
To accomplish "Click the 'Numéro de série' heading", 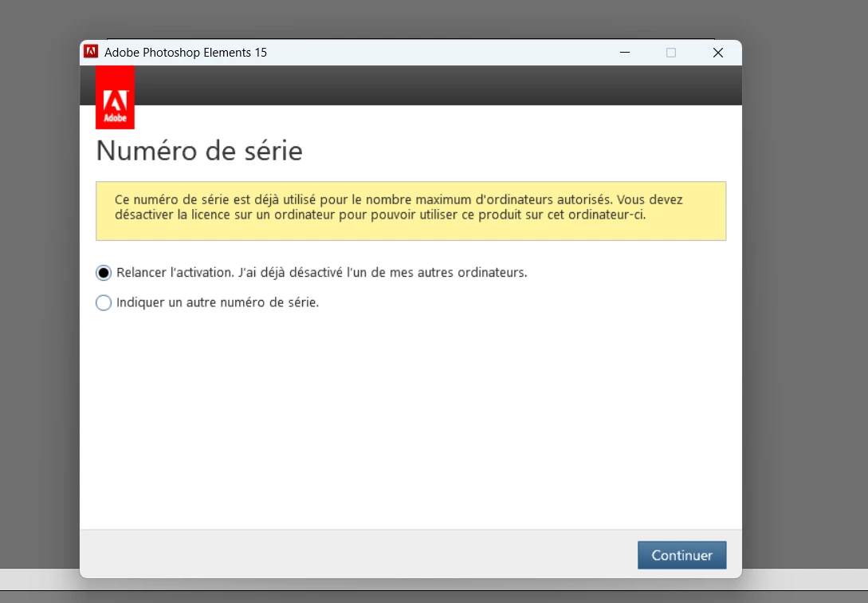I will click(x=199, y=151).
